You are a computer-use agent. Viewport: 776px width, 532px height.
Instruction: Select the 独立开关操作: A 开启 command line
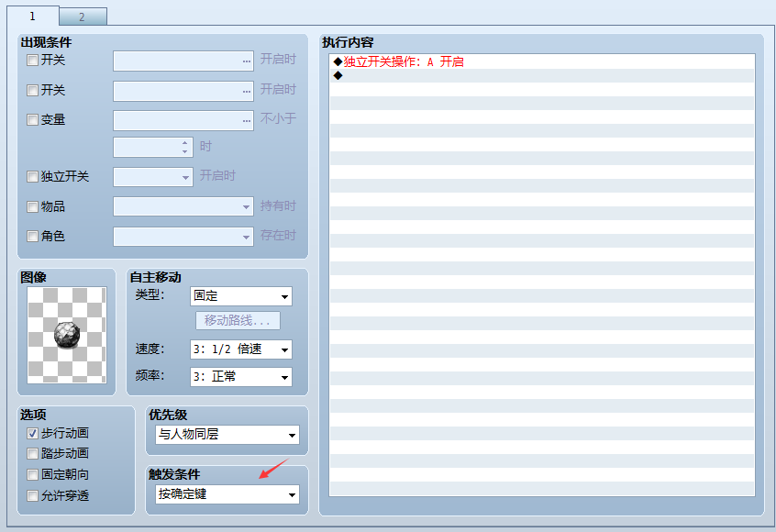542,61
